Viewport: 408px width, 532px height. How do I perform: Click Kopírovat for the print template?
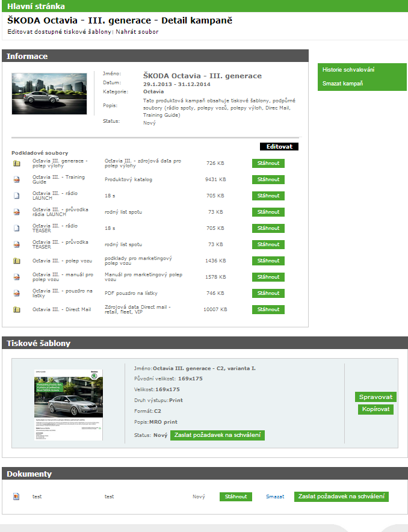point(376,409)
